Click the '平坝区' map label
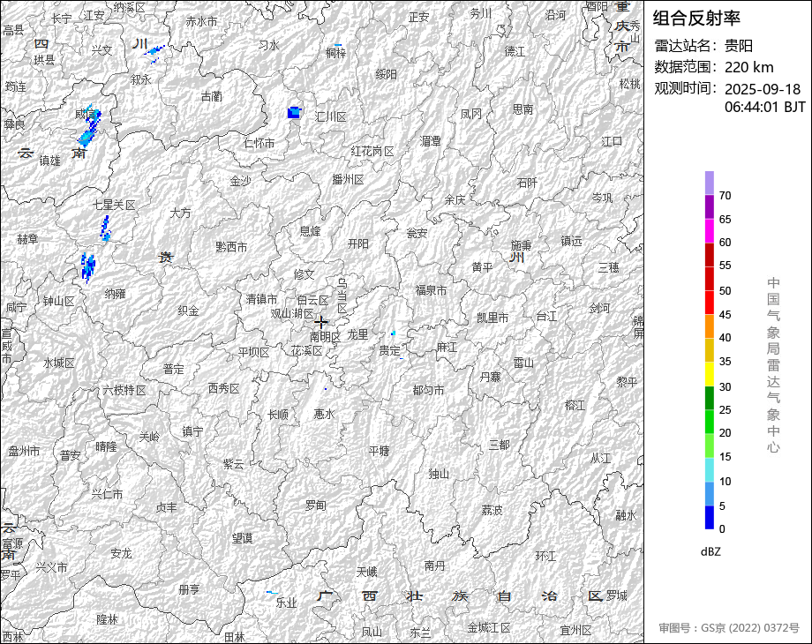 (254, 353)
